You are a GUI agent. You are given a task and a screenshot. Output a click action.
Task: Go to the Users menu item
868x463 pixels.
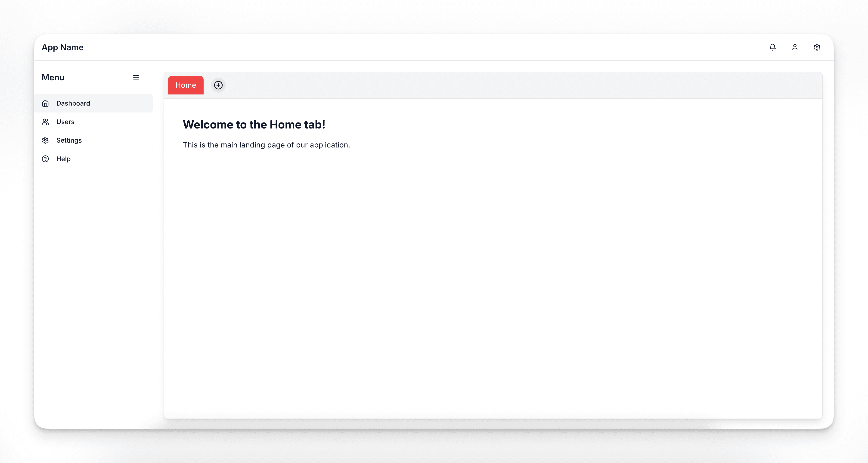(x=65, y=122)
